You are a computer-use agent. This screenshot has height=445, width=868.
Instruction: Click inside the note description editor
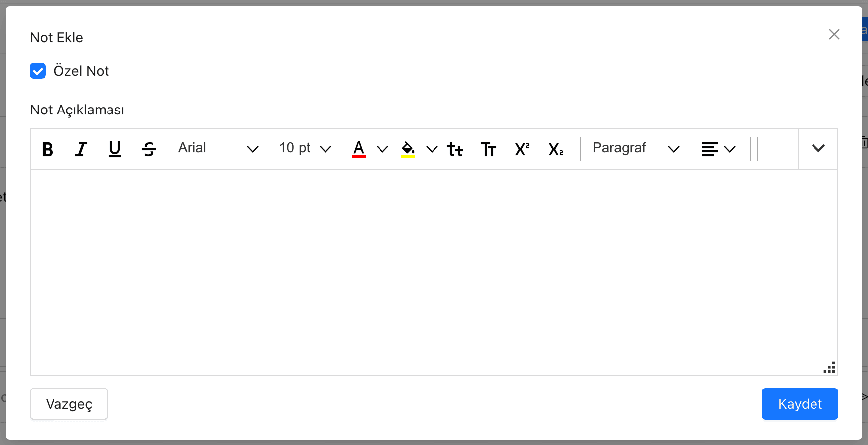tap(434, 273)
